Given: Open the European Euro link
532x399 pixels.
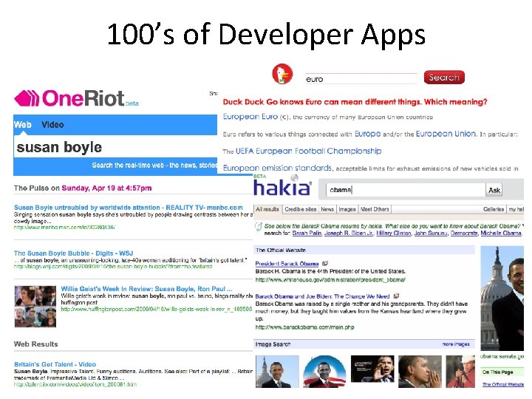Looking at the screenshot, I should [x=250, y=117].
